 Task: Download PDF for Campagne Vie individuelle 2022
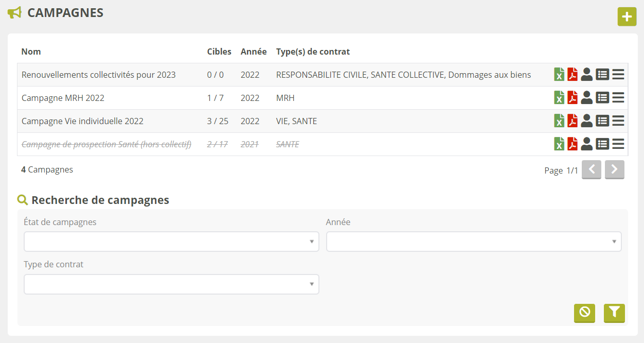[573, 121]
